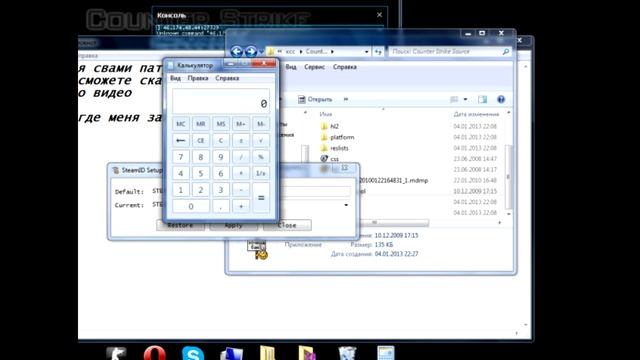
Task: Click the calculator multiply key
Action: coord(241,173)
